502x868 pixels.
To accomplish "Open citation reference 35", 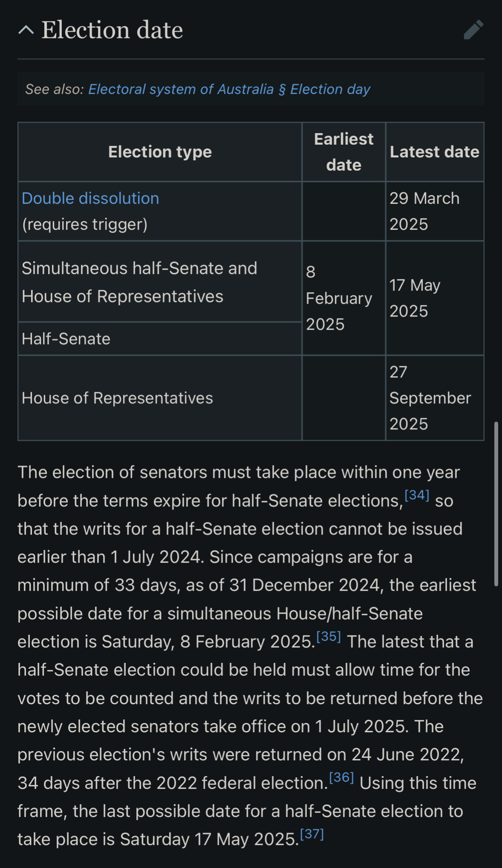I will point(329,636).
